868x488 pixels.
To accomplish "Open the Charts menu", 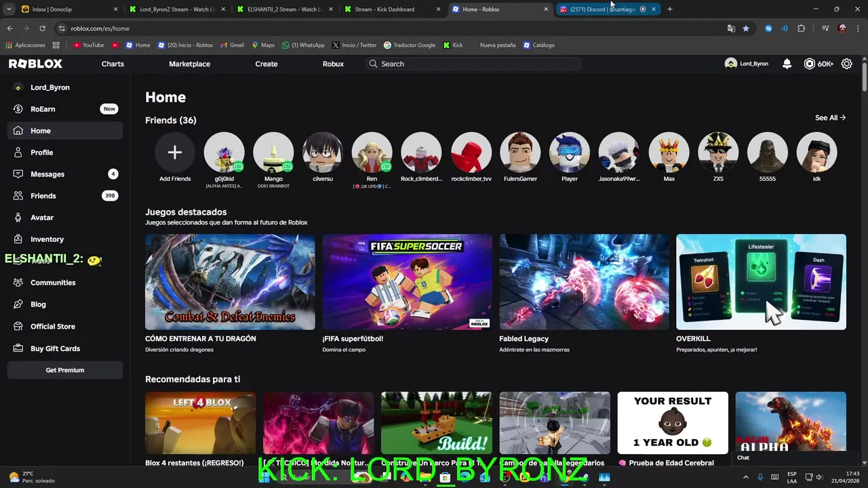I will (x=113, y=64).
